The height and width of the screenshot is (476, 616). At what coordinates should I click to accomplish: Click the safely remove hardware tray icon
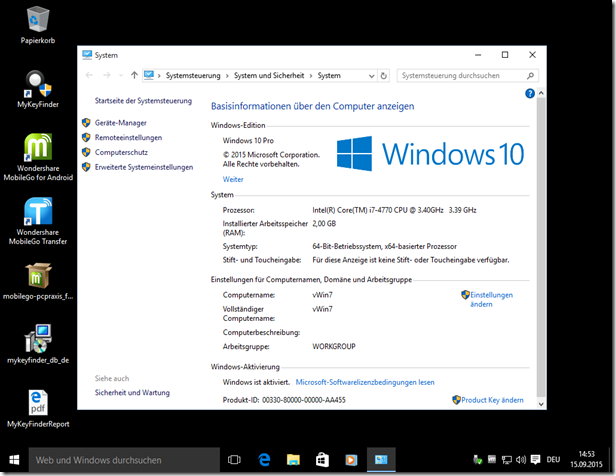477,460
